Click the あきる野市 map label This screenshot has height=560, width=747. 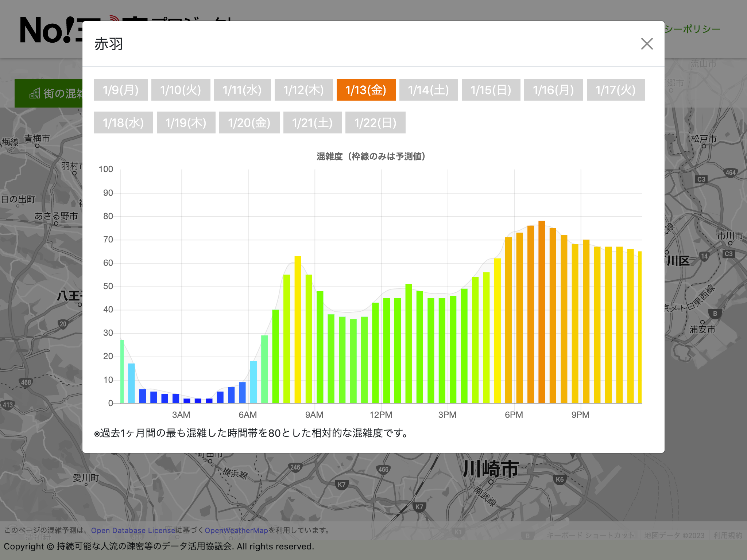pos(56,216)
